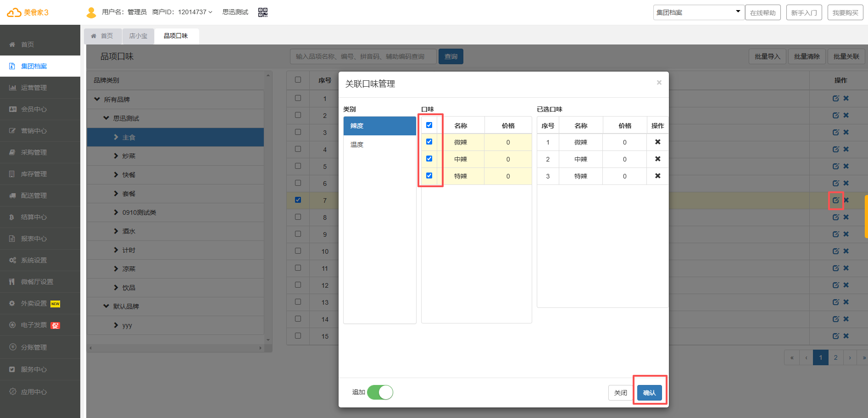Click the 关闭 button in dialog
This screenshot has height=418, width=868.
coord(620,393)
